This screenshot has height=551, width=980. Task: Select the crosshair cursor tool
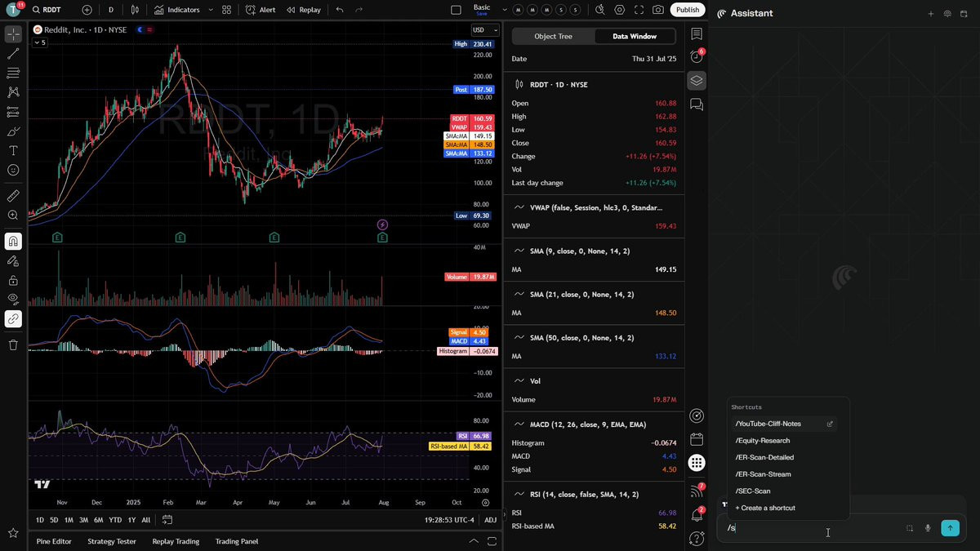pyautogui.click(x=13, y=34)
